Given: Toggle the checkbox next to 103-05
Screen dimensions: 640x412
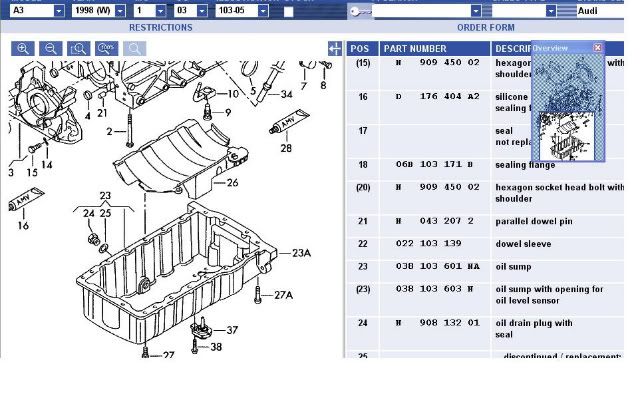Looking at the screenshot, I should [289, 11].
